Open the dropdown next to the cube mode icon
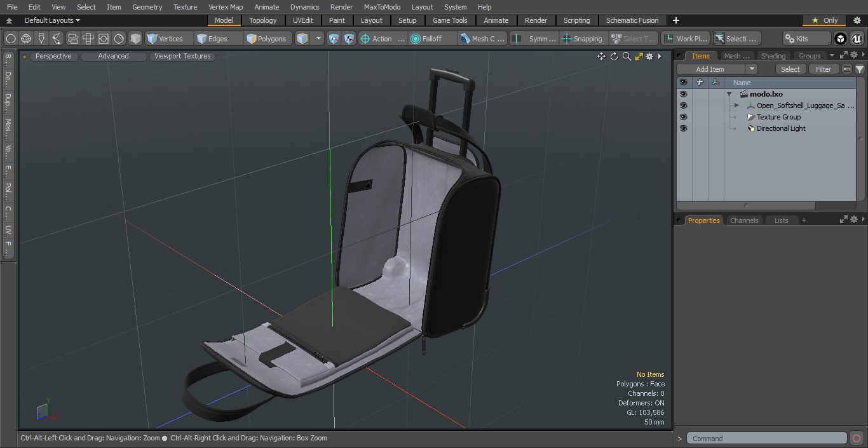Viewport: 868px width, 448px height. pyautogui.click(x=319, y=39)
